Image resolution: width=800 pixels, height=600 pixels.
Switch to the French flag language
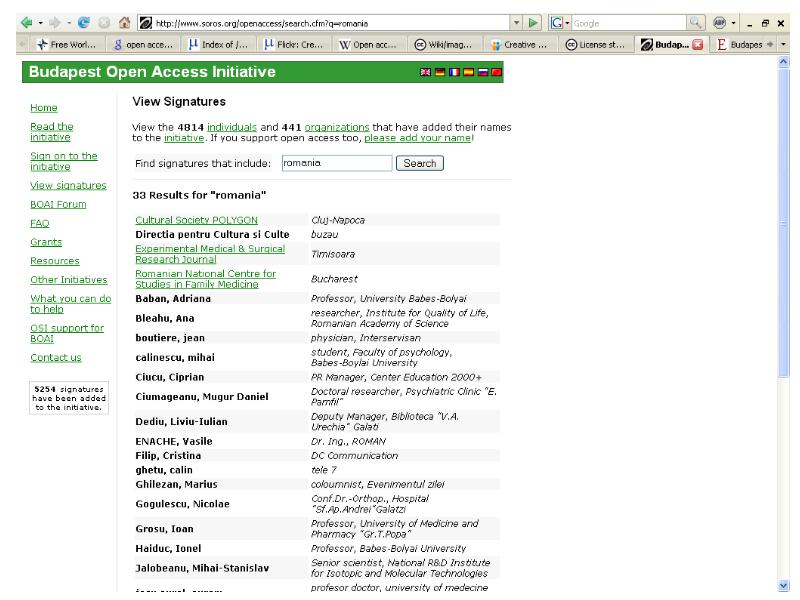(x=454, y=72)
